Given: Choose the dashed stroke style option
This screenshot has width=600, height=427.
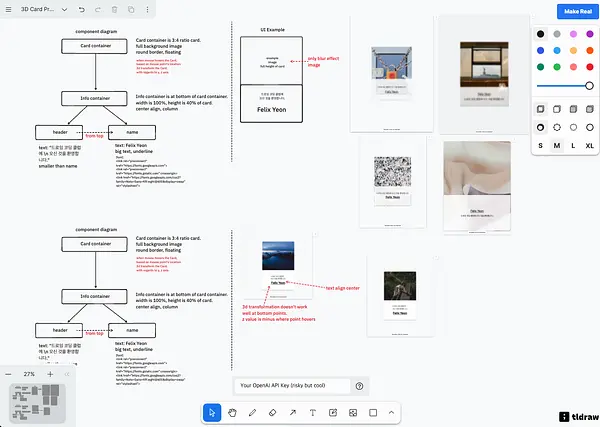Looking at the screenshot, I should pos(557,127).
